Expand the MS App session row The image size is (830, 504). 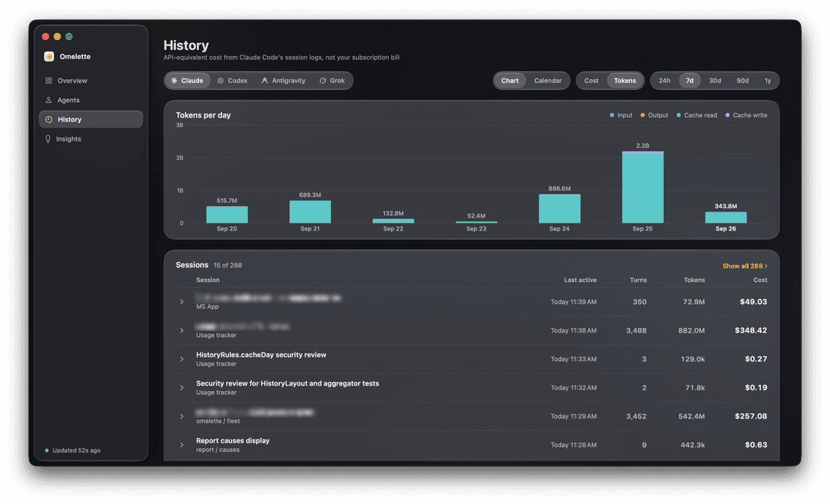(182, 302)
